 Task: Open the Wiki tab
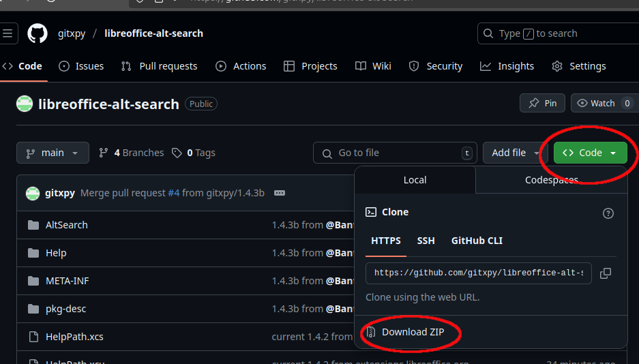click(x=373, y=66)
